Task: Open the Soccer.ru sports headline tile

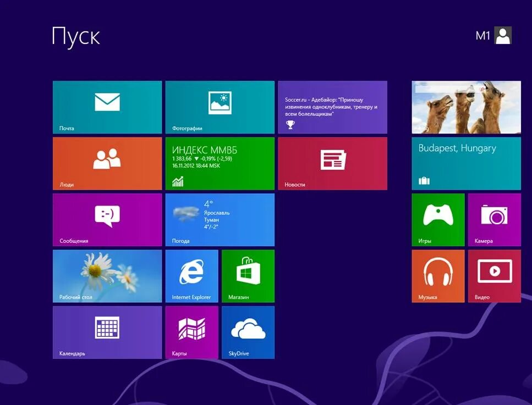Action: (332, 107)
